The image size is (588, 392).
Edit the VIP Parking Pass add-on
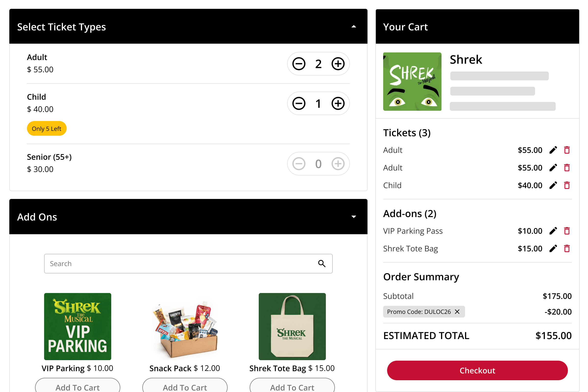(553, 231)
